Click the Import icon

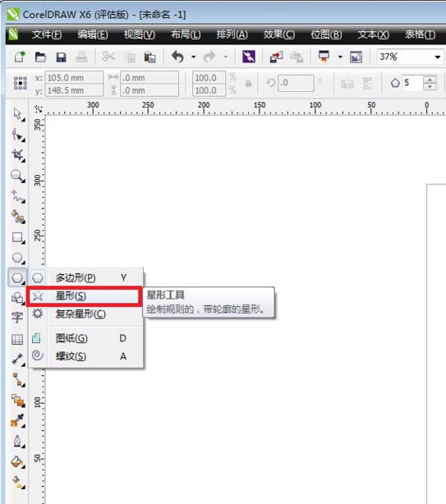click(276, 57)
